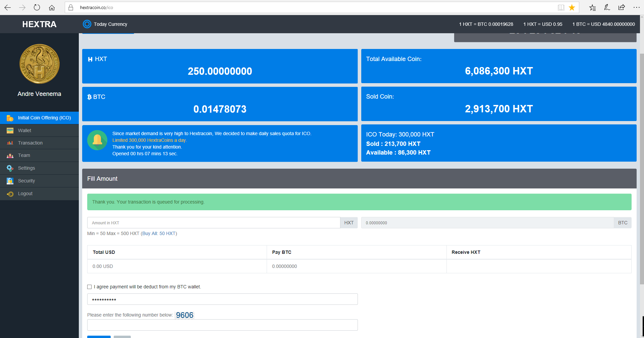Image resolution: width=644 pixels, height=338 pixels.
Task: Open Reading view book icon
Action: coord(561,7)
